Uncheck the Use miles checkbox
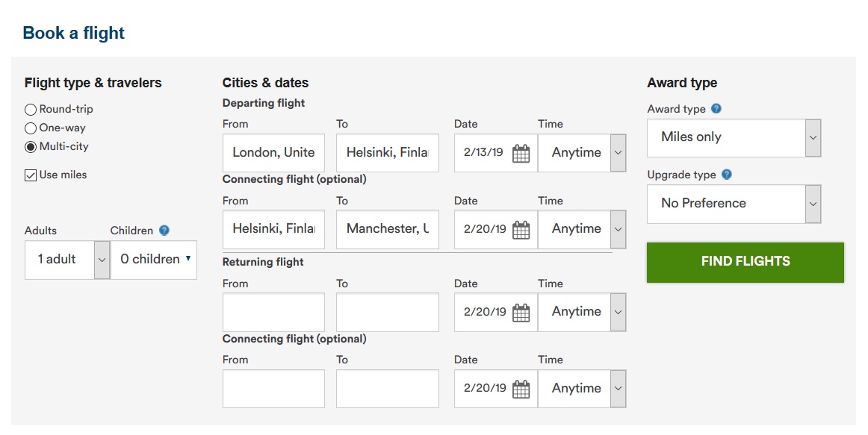 31,175
